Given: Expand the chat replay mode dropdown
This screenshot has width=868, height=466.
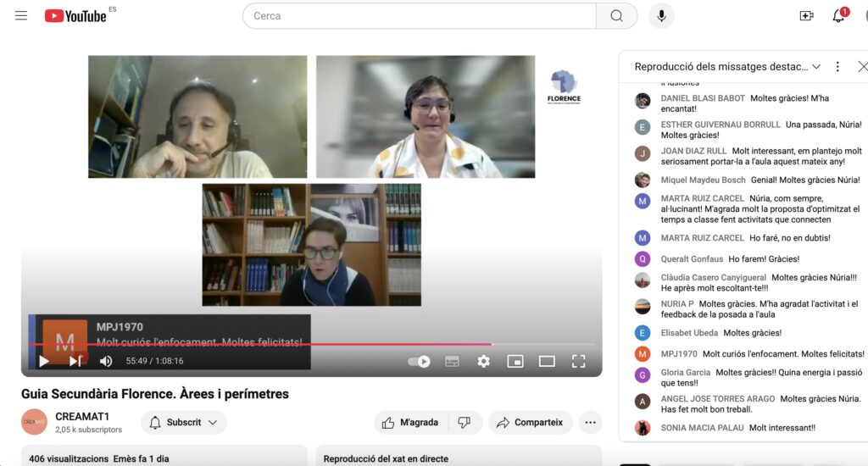Looking at the screenshot, I should coord(727,67).
